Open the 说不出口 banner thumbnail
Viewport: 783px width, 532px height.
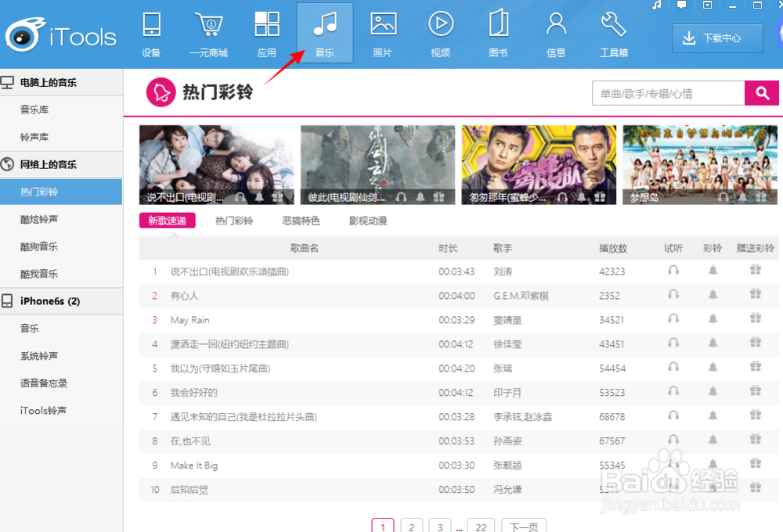coord(217,165)
